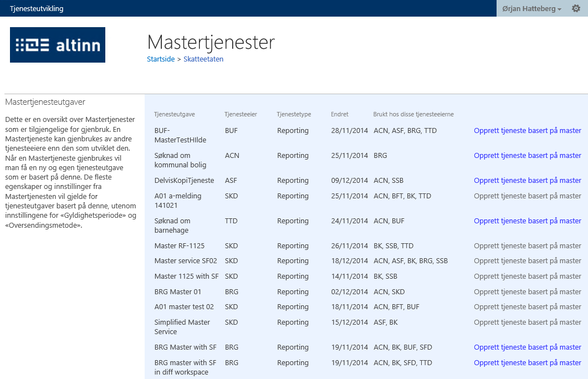Click the 02/12/2014 date cell
Viewport: 588px width, 379px height.
[x=350, y=291]
